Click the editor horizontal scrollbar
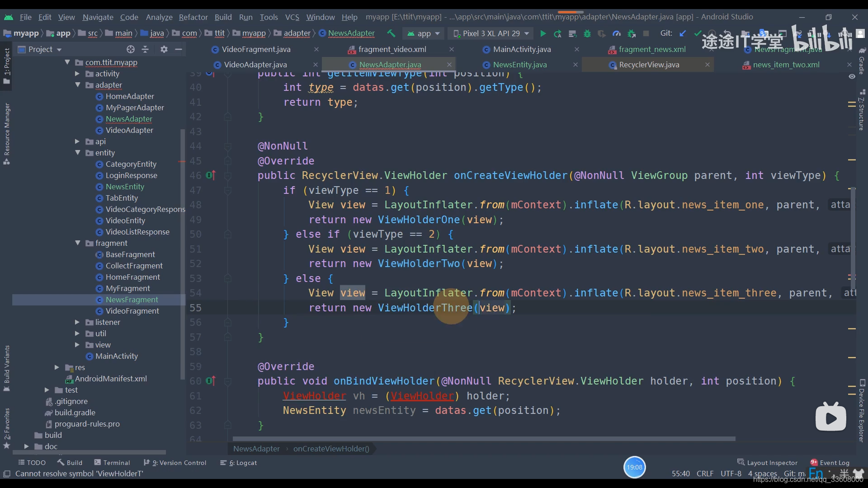 pyautogui.click(x=484, y=439)
